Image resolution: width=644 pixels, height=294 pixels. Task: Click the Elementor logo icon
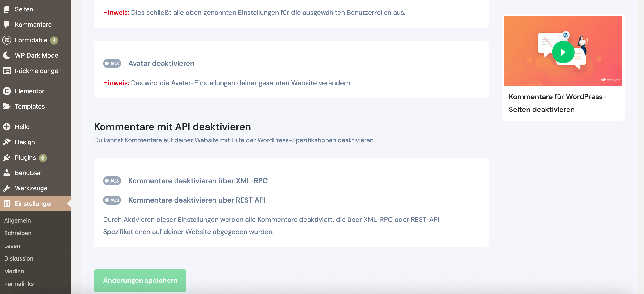click(x=7, y=91)
